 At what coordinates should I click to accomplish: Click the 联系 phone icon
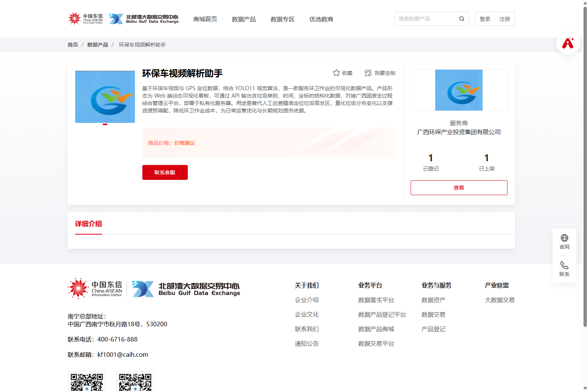pos(565,265)
